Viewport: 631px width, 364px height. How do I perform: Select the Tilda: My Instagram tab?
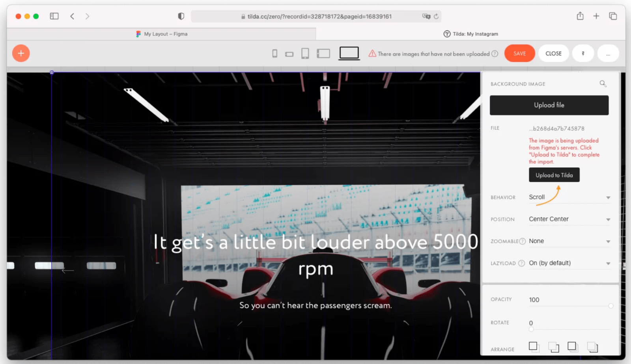click(x=470, y=34)
